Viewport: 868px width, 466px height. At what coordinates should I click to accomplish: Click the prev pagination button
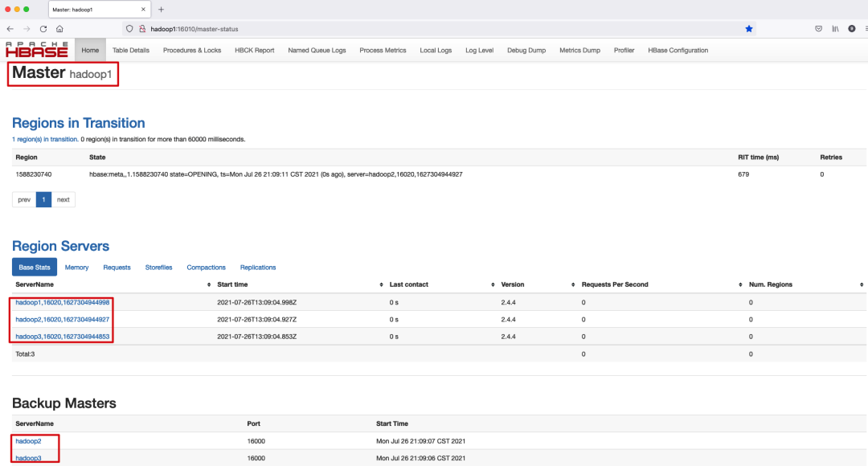(x=24, y=200)
